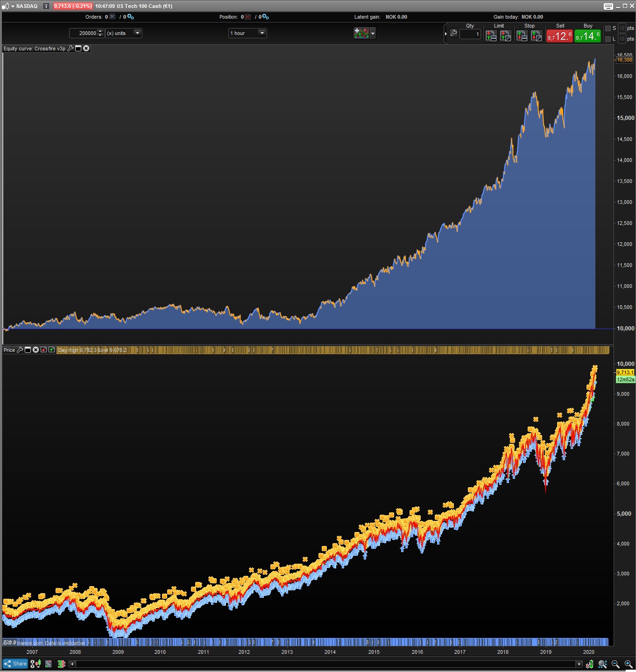This screenshot has height=672, width=636.
Task: Click the L points value field
Action: pos(622,39)
